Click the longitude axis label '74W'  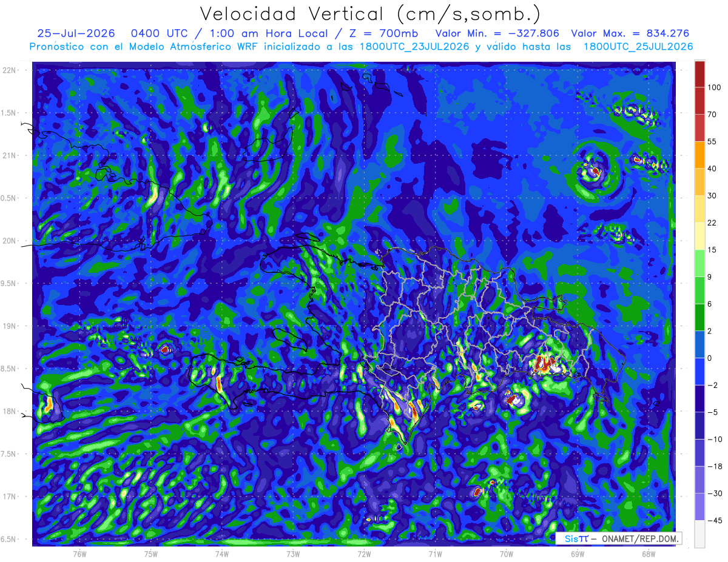coord(222,554)
